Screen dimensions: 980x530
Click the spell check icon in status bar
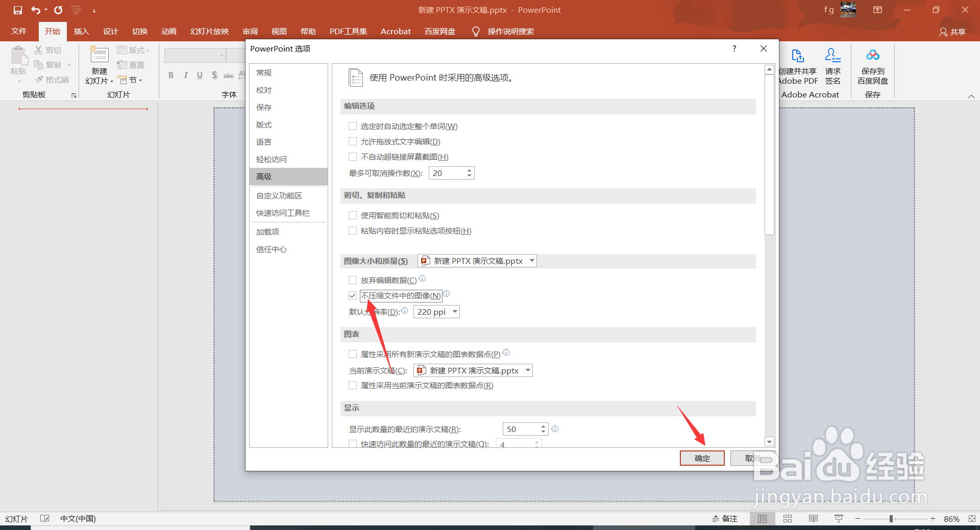45,519
